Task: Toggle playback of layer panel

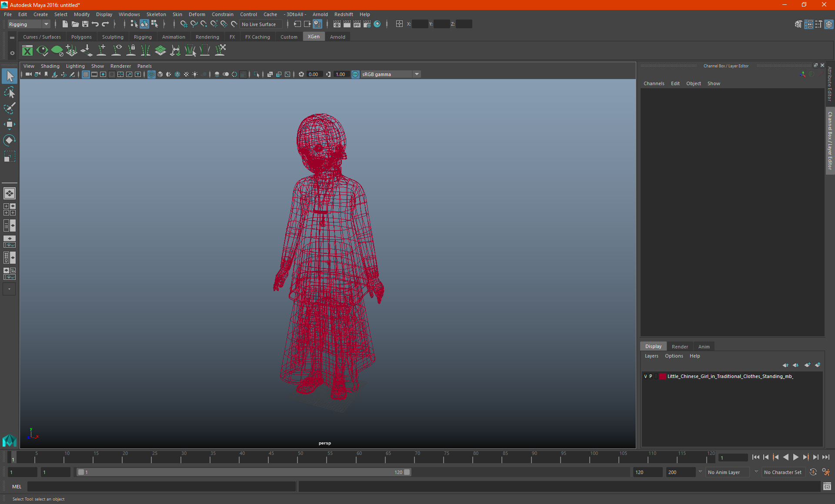Action: point(651,376)
